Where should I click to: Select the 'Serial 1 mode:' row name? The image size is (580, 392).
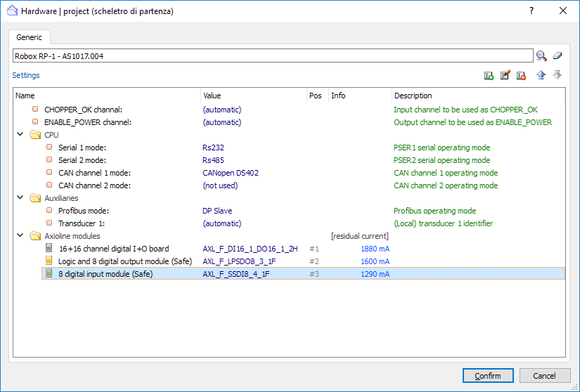82,148
